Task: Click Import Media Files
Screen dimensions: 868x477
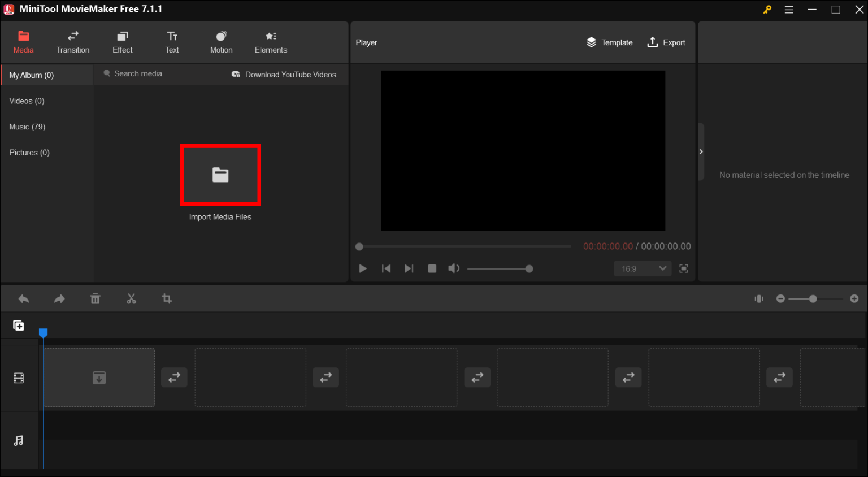Action: pyautogui.click(x=220, y=175)
